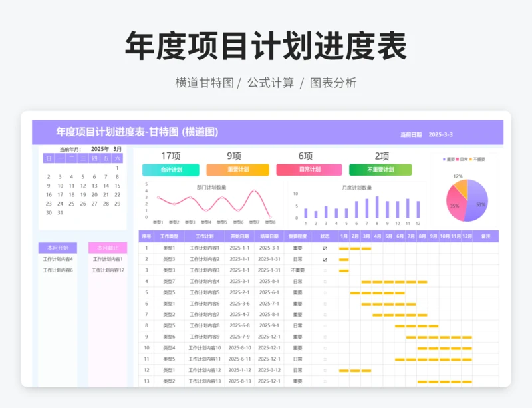Viewport: 532px width, 408px height.
Task: Select calendar day 31
Action: pos(60,213)
